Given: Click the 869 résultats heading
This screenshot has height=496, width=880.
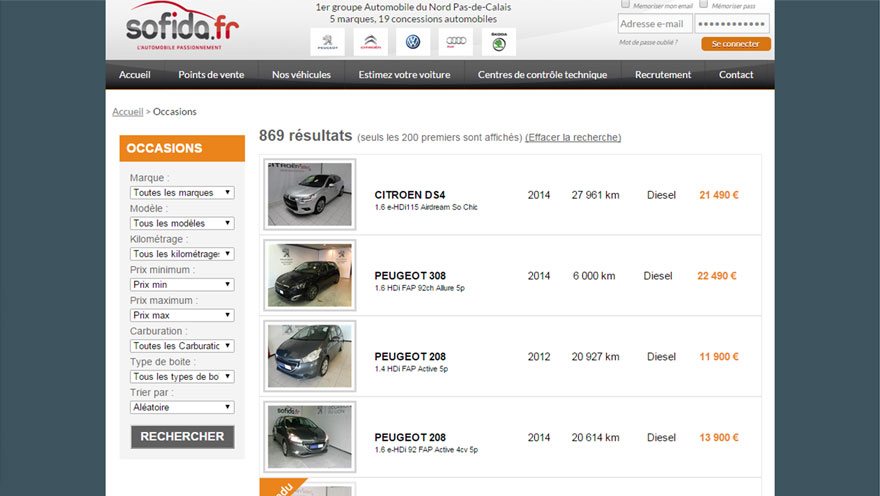Looking at the screenshot, I should click(305, 136).
